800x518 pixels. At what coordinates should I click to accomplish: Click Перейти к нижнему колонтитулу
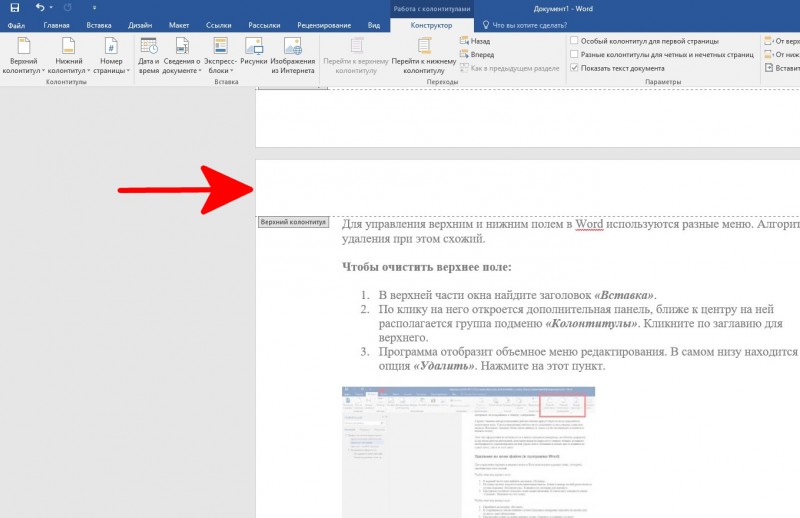pos(423,56)
